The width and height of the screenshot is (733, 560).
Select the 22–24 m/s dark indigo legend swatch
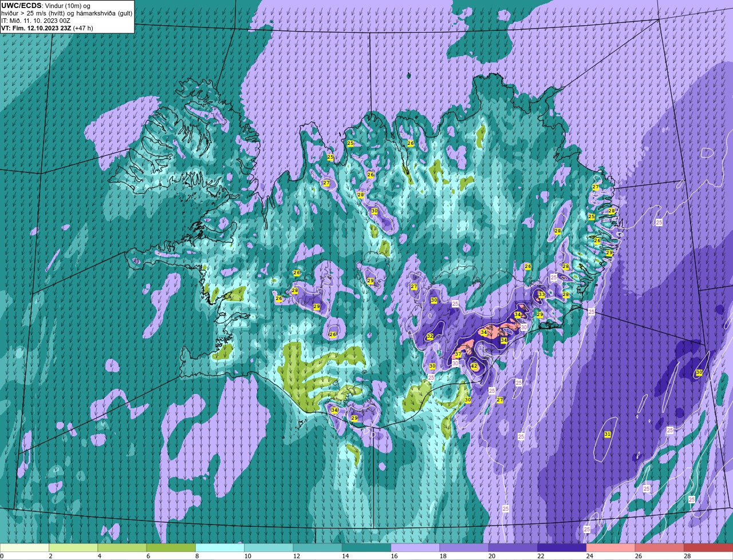(562, 547)
